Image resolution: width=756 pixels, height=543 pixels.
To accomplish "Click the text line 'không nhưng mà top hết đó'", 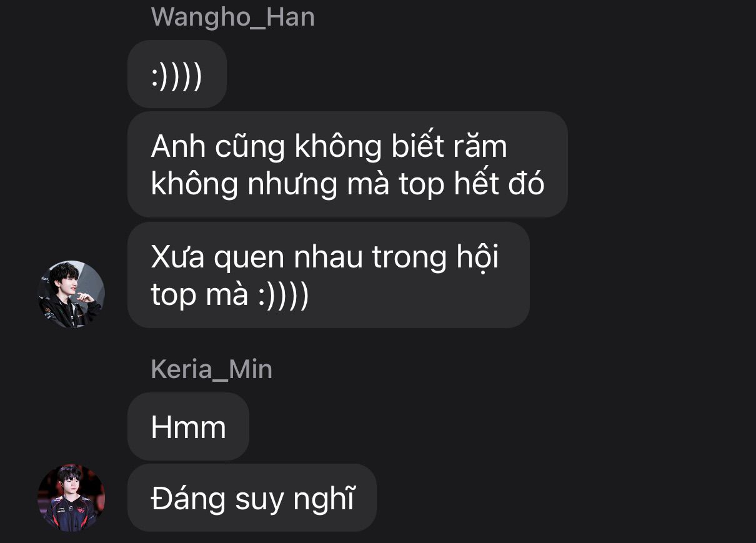I will 347,184.
